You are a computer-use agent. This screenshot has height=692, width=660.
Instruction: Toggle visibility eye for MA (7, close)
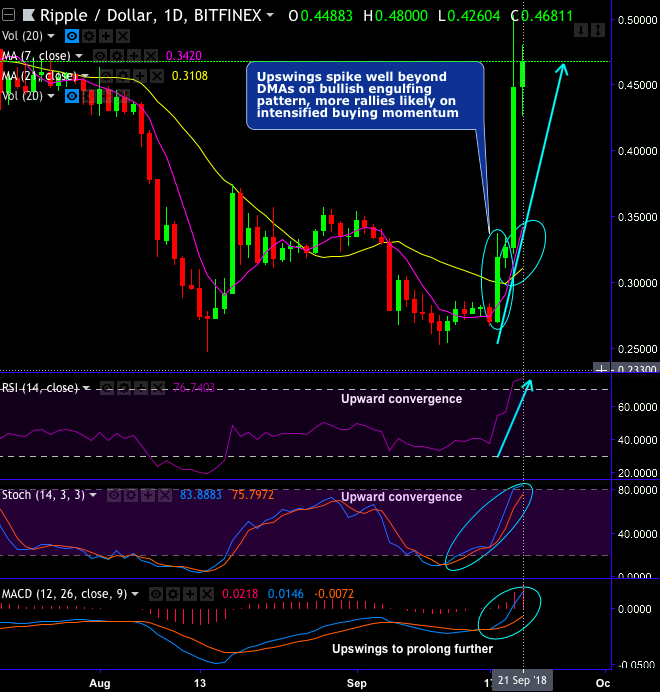100,56
